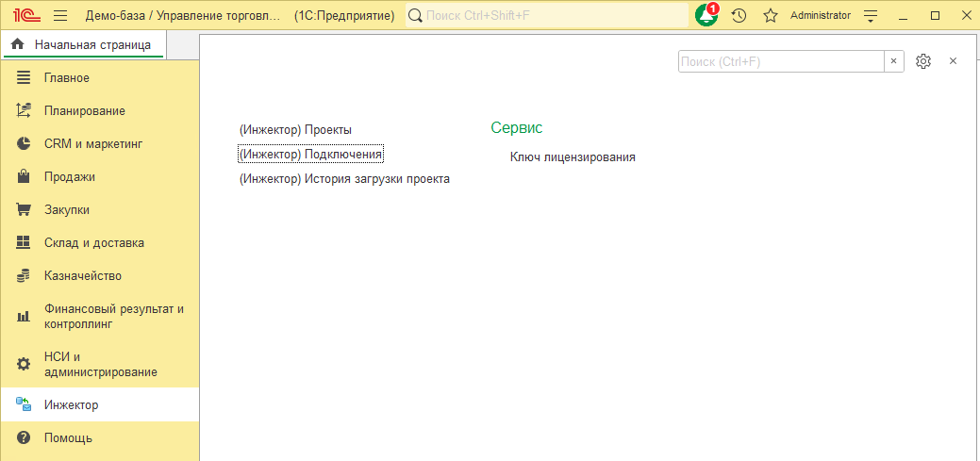The image size is (980, 461).
Task: Click the application title Демо-база
Action: click(x=183, y=16)
